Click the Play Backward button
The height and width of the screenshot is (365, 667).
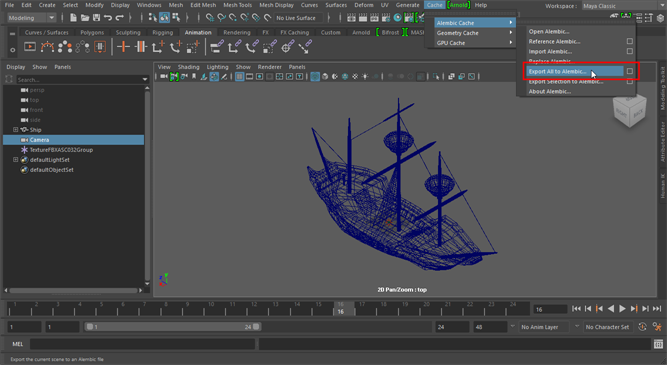coord(611,309)
